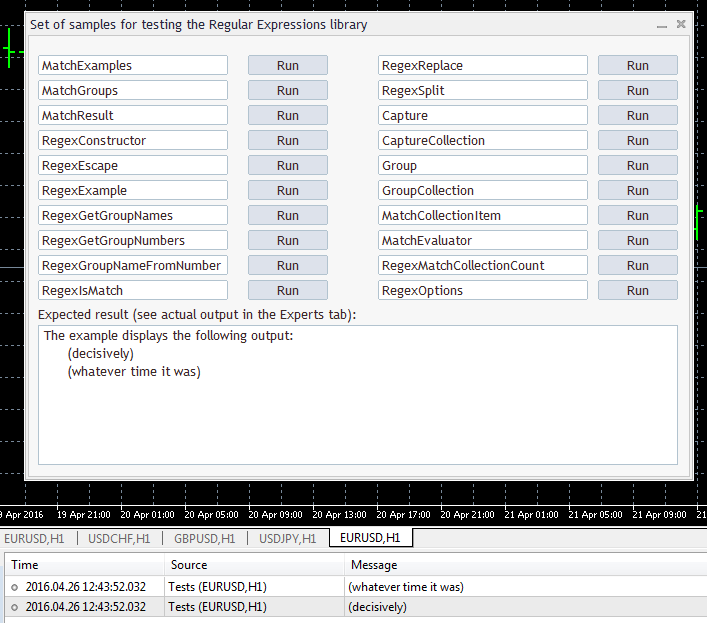This screenshot has width=707, height=623.
Task: Click the expected result text area
Action: (358, 395)
